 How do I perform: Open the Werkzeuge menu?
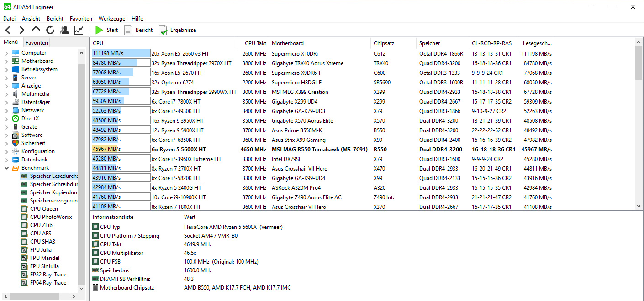click(x=112, y=19)
